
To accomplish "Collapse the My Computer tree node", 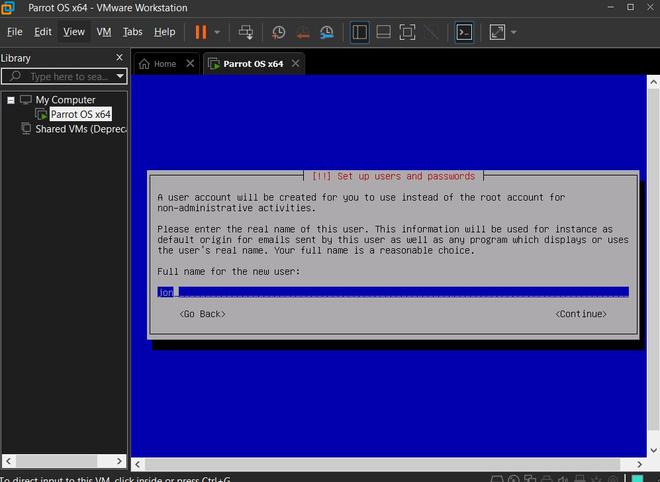I will [11, 100].
